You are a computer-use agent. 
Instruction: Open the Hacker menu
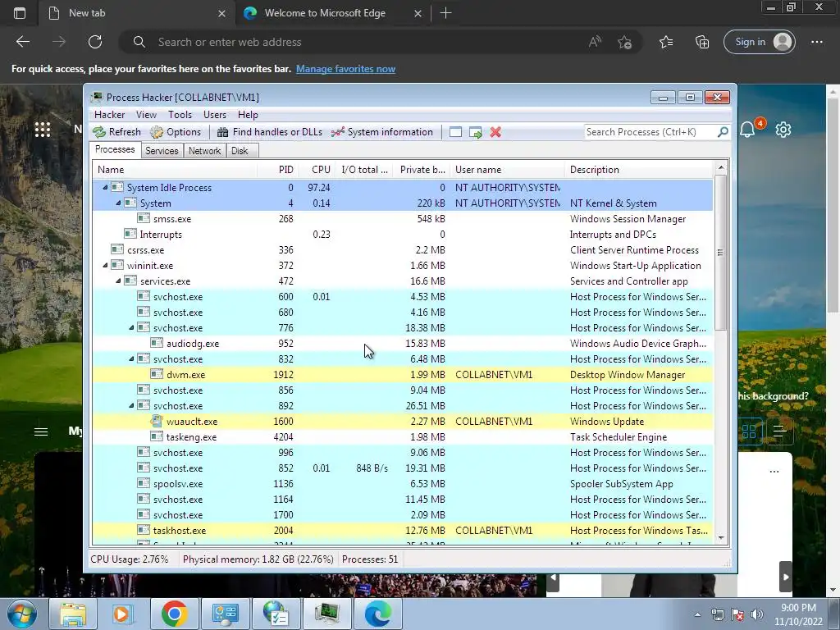tap(109, 115)
